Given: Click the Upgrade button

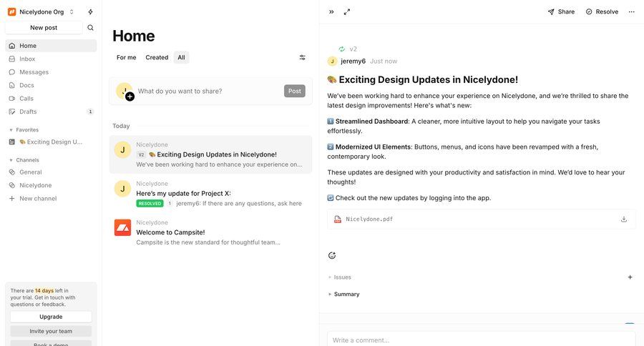Looking at the screenshot, I should [x=51, y=317].
